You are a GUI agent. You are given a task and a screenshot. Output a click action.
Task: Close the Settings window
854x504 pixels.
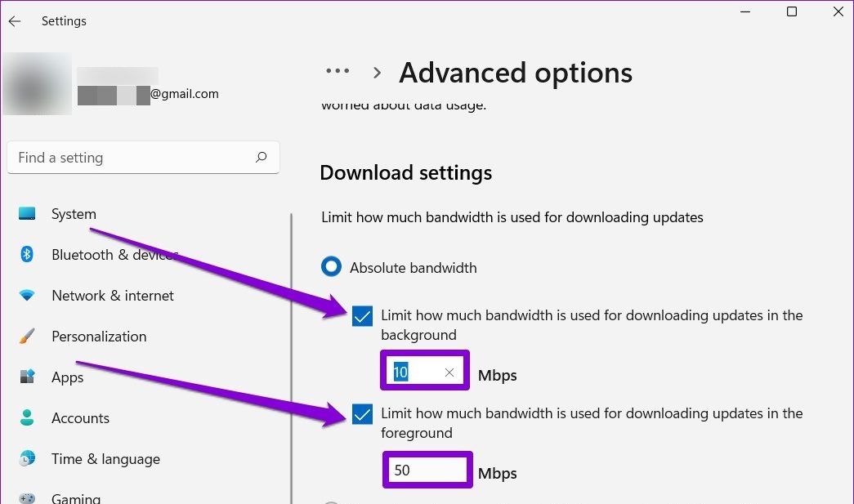[838, 11]
